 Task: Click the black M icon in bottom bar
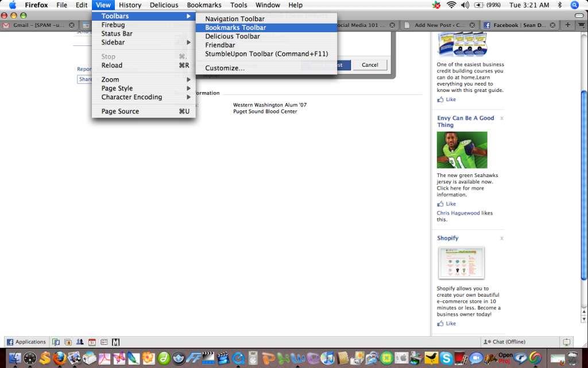pyautogui.click(x=116, y=342)
